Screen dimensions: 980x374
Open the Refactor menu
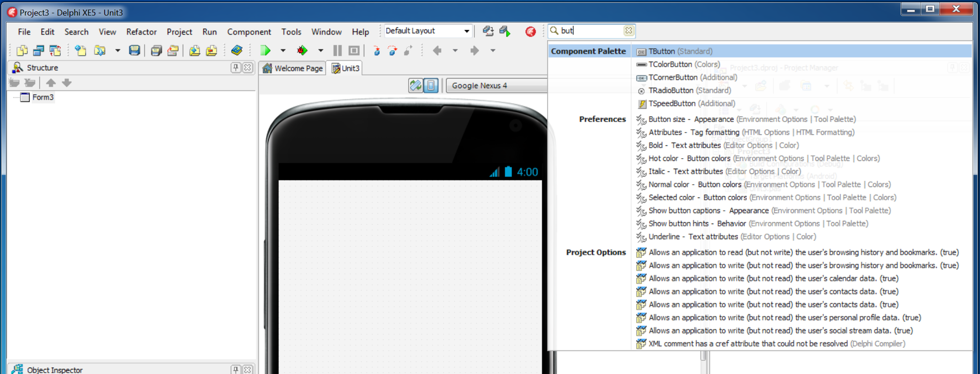141,32
